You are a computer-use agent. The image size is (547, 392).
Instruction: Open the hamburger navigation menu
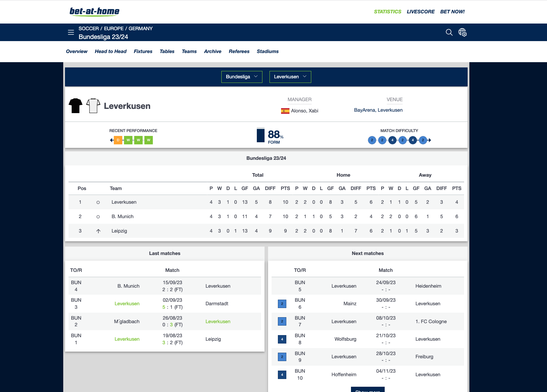tap(71, 32)
